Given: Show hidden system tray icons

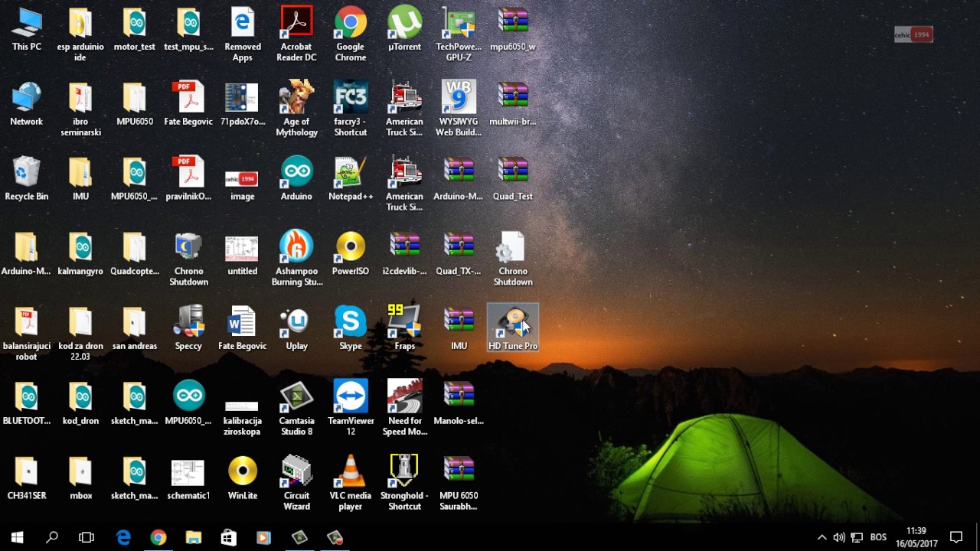Looking at the screenshot, I should click(x=822, y=537).
